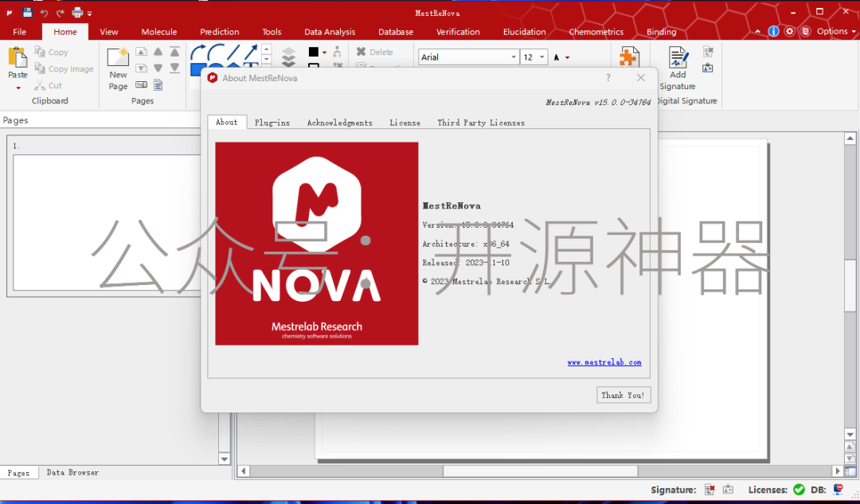Image resolution: width=860 pixels, height=504 pixels.
Task: Open the font color dropdown arrow
Action: pyautogui.click(x=568, y=57)
